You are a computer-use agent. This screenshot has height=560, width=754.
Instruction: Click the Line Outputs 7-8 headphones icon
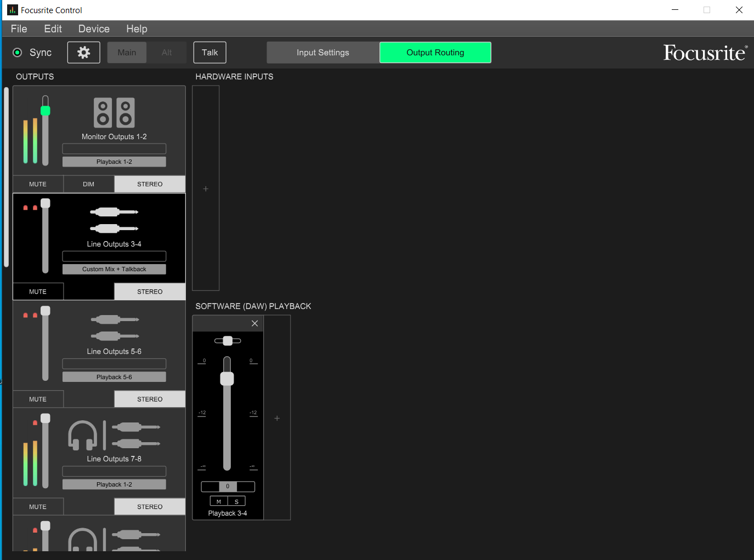(82, 435)
